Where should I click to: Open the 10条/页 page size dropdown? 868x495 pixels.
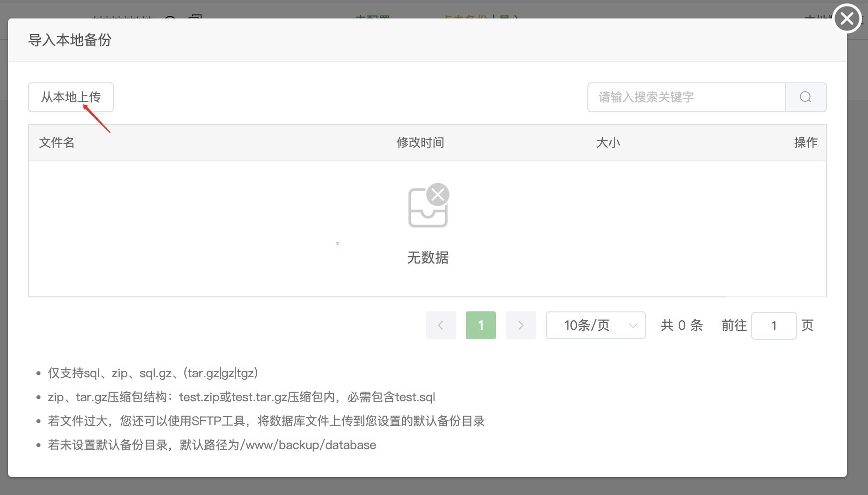coord(596,325)
